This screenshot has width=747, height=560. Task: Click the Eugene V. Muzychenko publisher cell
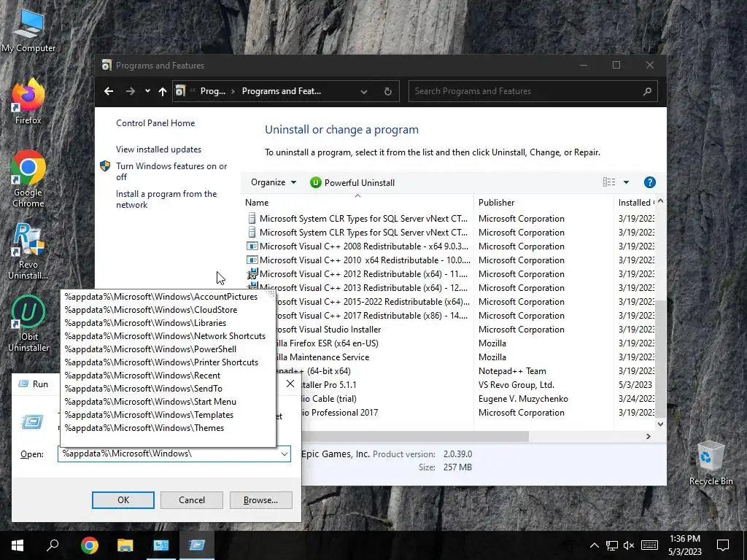(x=523, y=399)
